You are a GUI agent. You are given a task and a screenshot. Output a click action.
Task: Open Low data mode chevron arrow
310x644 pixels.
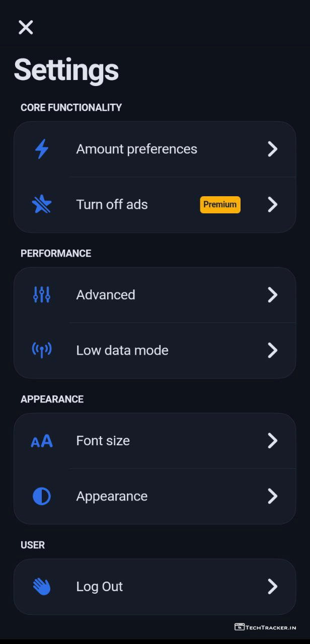[x=272, y=350]
